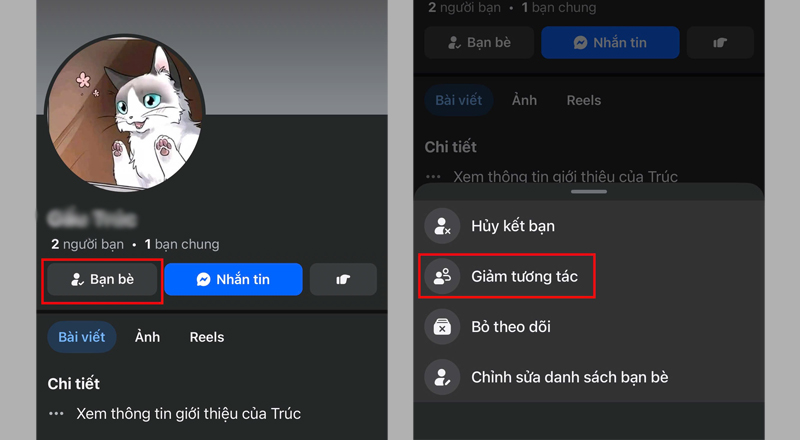Tap the dimmed Nhắn tin button on right screen

(x=610, y=42)
